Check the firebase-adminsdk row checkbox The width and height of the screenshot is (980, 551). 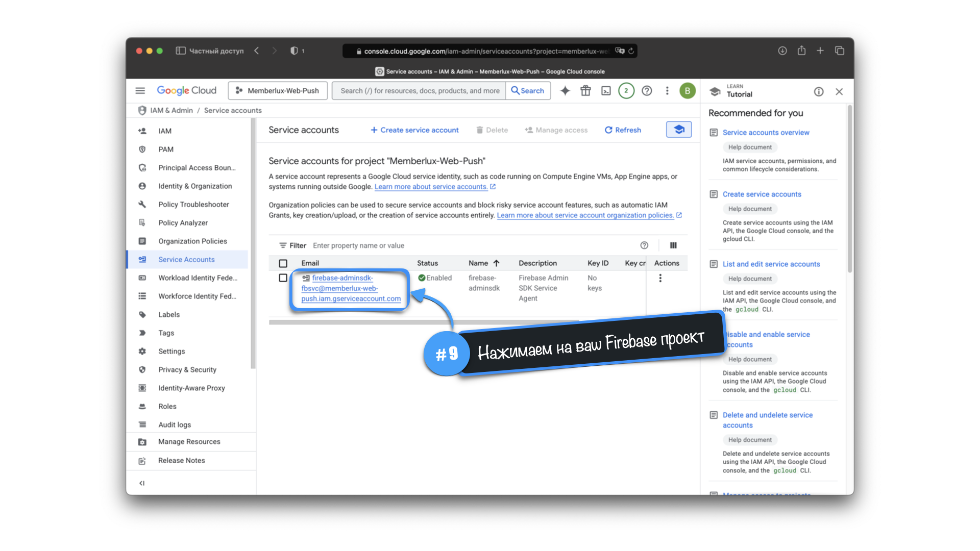tap(283, 278)
